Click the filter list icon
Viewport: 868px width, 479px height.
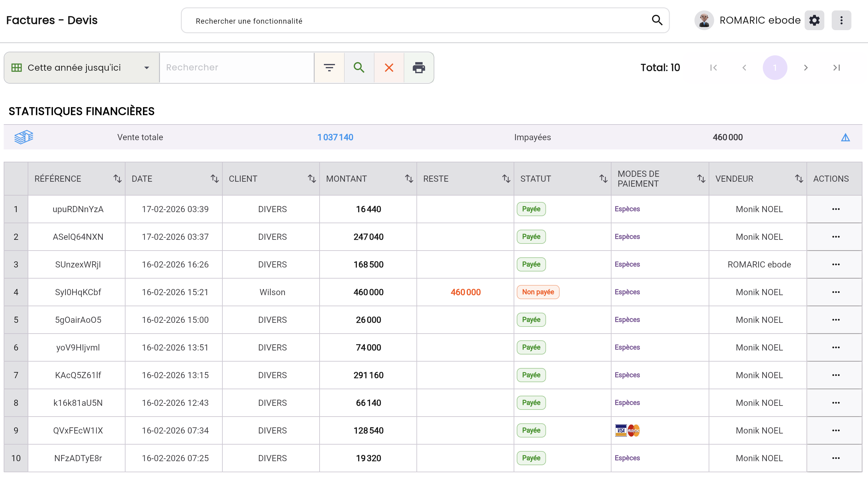point(329,68)
